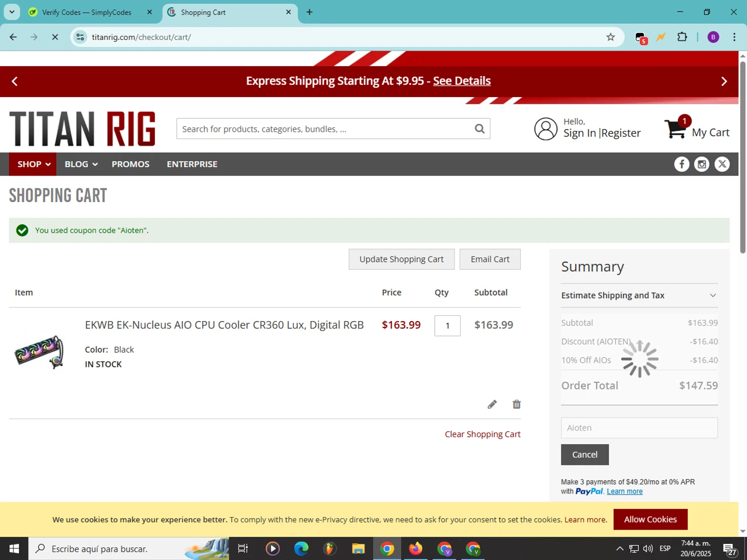747x560 pixels.
Task: Open File Explorer from taskbar
Action: tap(358, 549)
